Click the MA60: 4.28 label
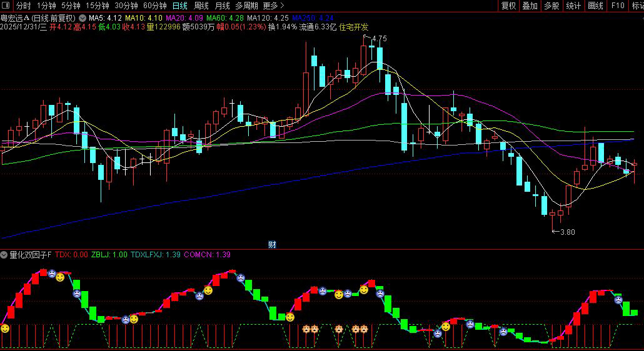This screenshot has height=351, width=644. click(x=225, y=18)
